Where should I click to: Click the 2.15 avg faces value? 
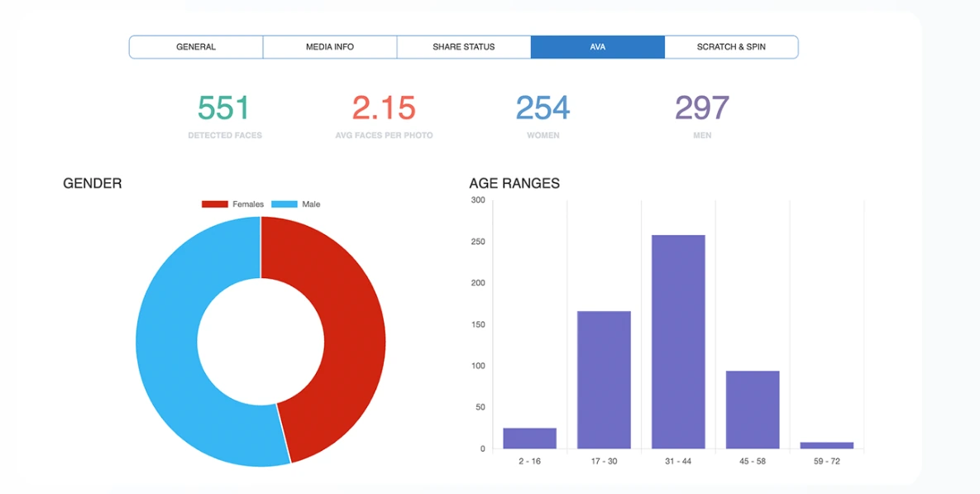point(384,108)
